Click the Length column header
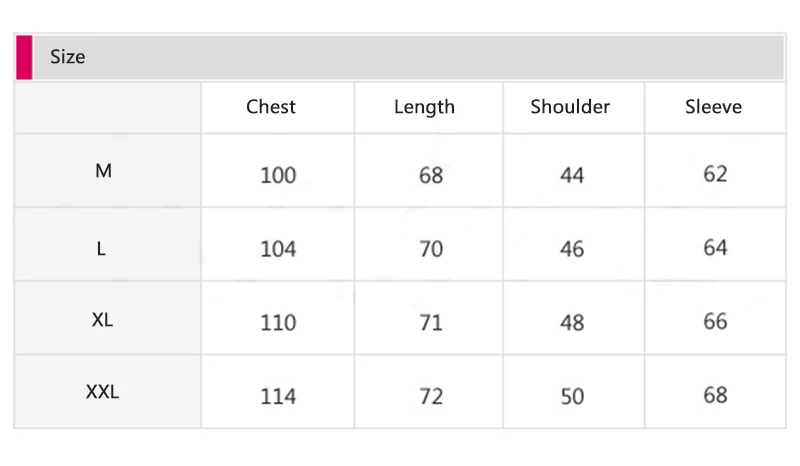 click(x=424, y=107)
